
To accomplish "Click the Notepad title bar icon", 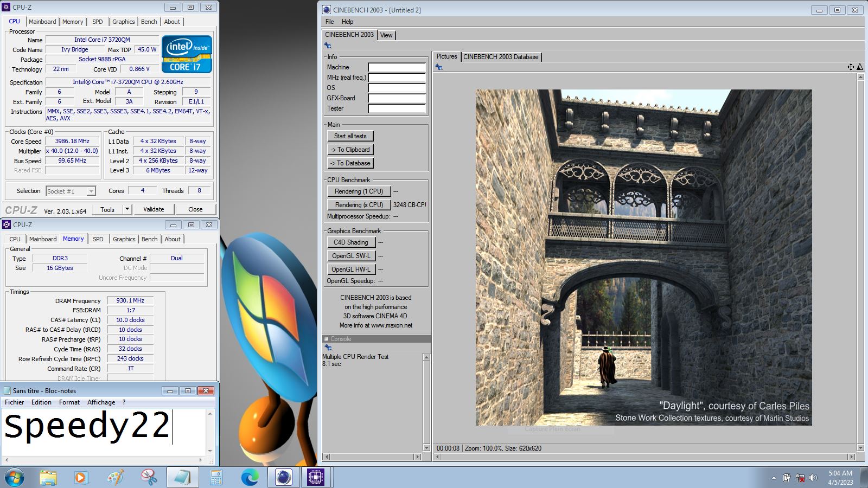I will click(x=7, y=390).
